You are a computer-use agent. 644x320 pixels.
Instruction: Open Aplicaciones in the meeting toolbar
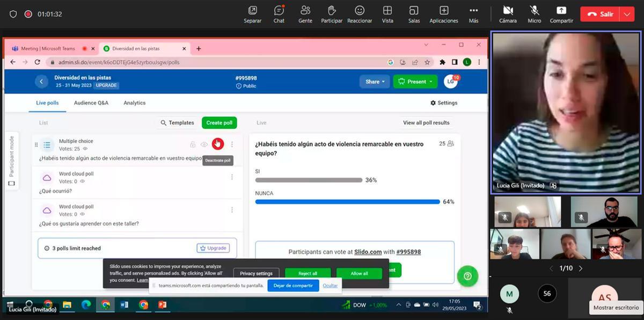444,14
